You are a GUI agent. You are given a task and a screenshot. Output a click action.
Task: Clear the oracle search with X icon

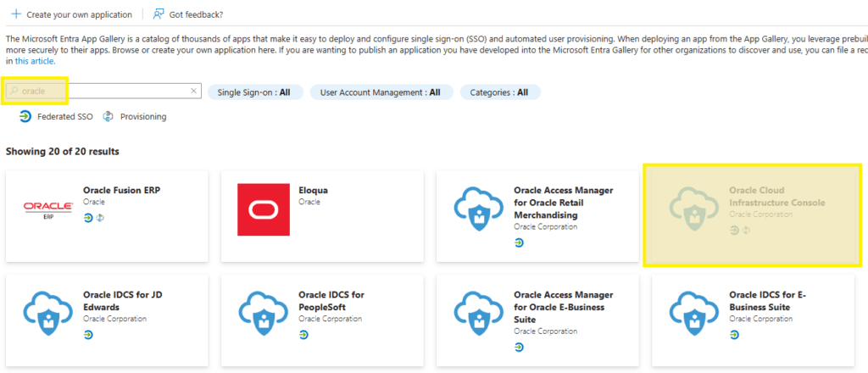pyautogui.click(x=194, y=91)
